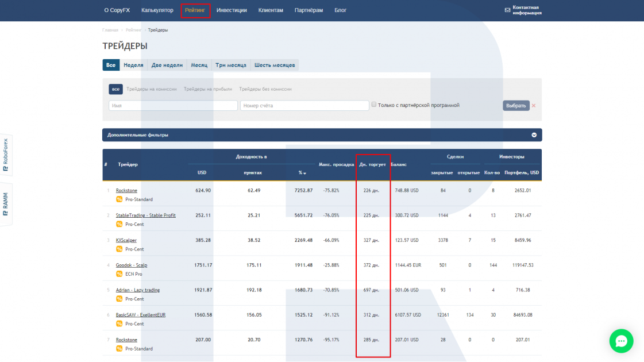Click the Контактная информация link
Screen dimensions: 644x362
(527, 10)
